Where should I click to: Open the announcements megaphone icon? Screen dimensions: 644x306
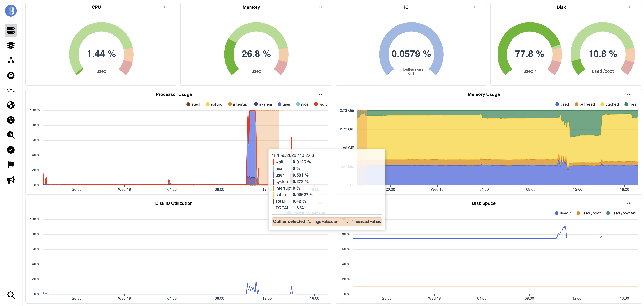click(11, 180)
